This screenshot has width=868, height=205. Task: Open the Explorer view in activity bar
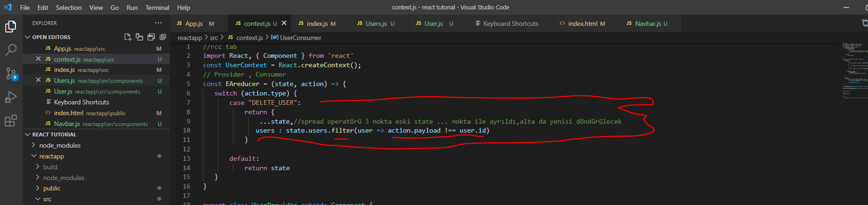coord(10,27)
